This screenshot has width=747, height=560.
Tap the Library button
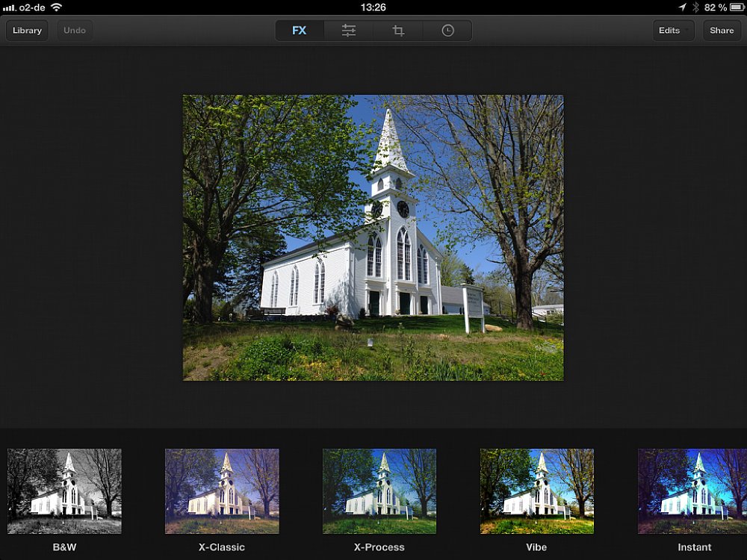[27, 31]
